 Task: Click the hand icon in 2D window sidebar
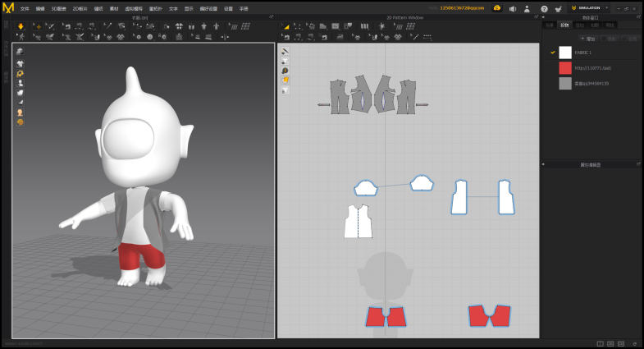(285, 80)
